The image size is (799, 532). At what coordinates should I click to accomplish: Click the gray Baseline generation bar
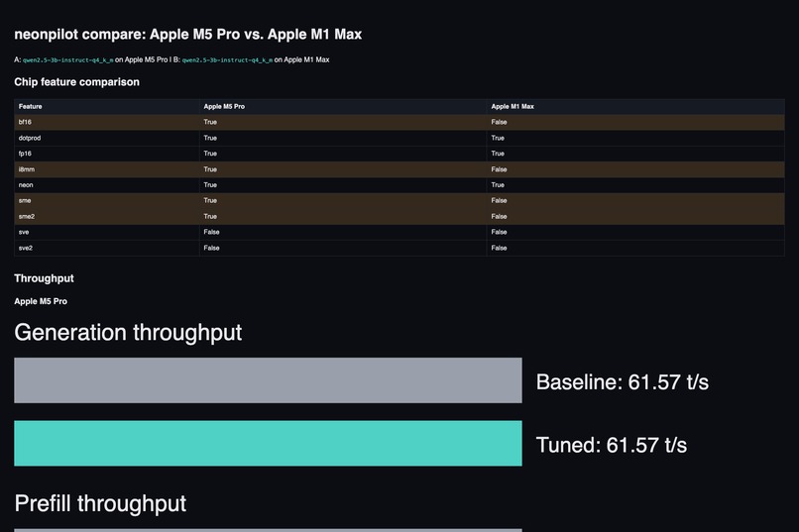tap(268, 380)
